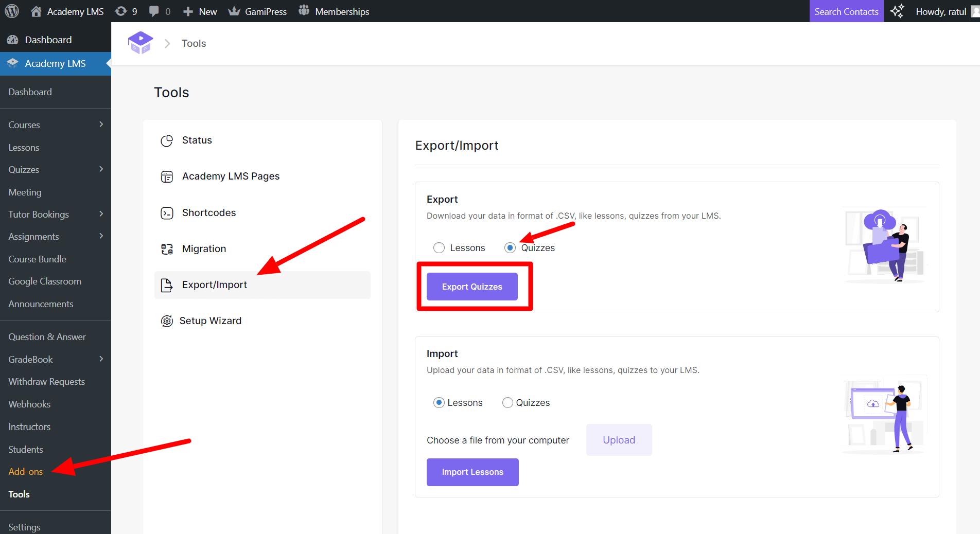Image resolution: width=980 pixels, height=534 pixels.
Task: Select the Quizzes export radio button
Action: (x=510, y=247)
